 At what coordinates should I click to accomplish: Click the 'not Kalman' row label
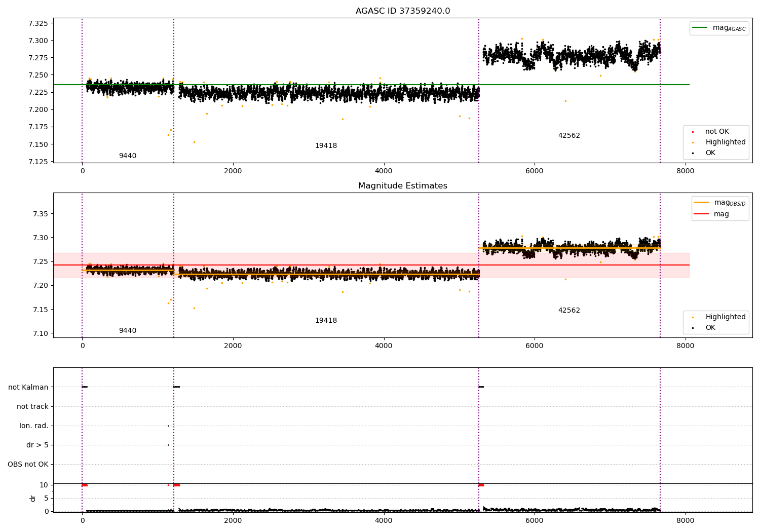(28, 388)
